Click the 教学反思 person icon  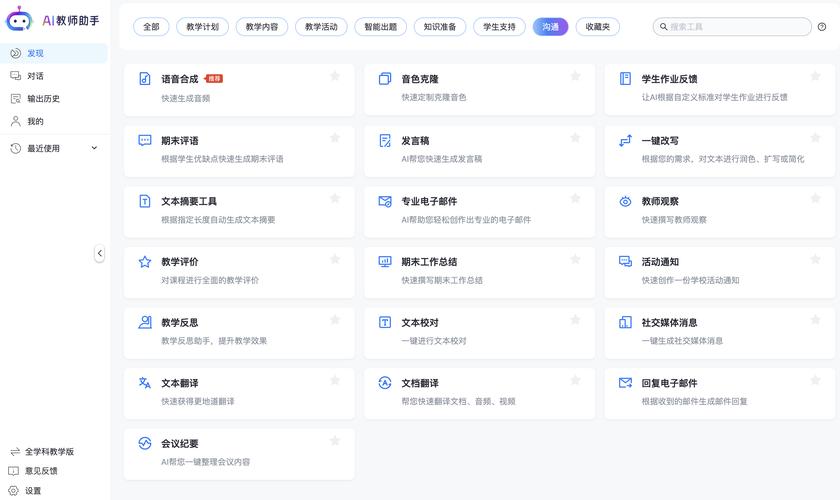pyautogui.click(x=145, y=322)
